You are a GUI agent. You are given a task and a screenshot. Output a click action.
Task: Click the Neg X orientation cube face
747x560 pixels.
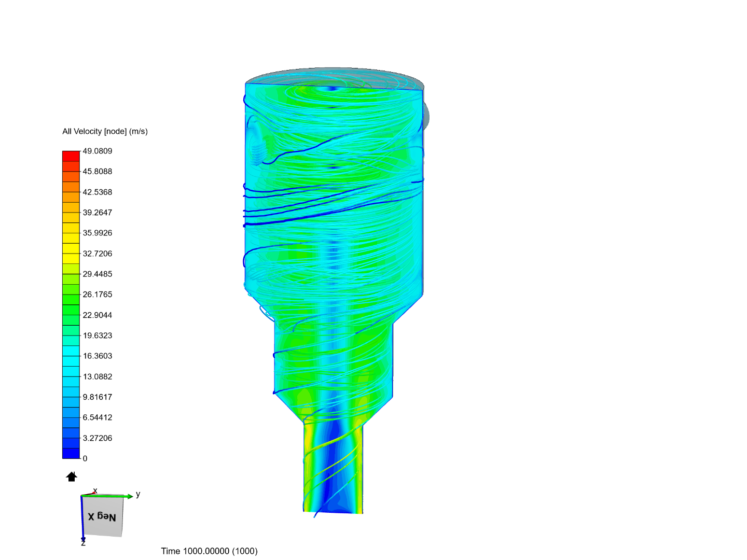tap(103, 516)
